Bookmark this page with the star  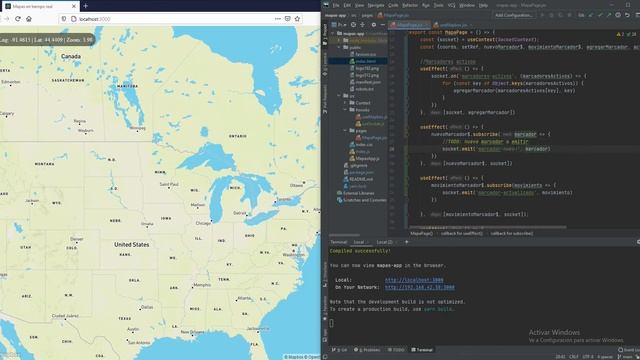tap(297, 19)
